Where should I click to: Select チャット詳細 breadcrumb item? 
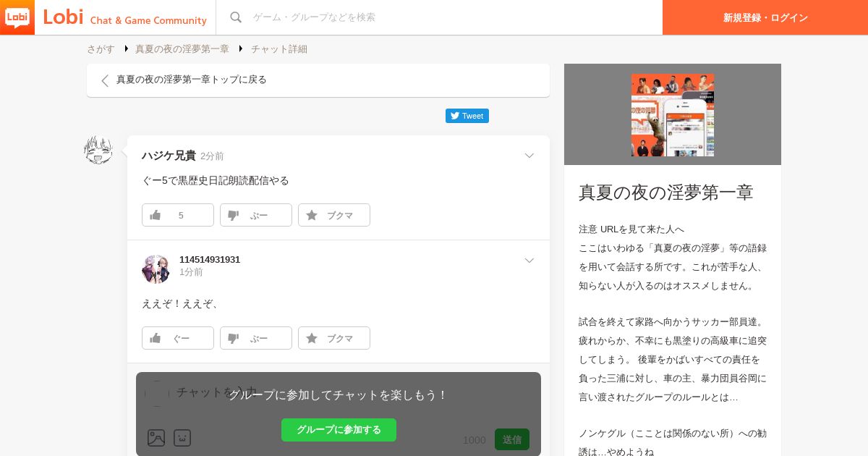tap(279, 49)
